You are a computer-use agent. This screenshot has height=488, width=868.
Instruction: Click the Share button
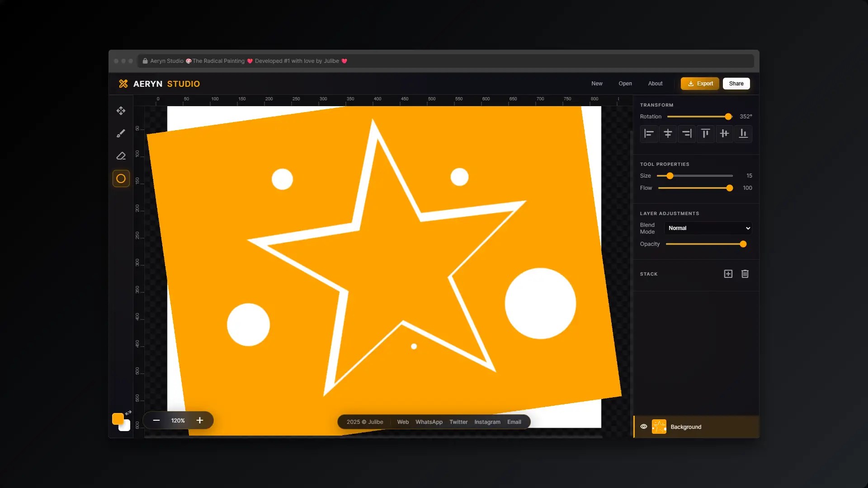click(x=736, y=84)
